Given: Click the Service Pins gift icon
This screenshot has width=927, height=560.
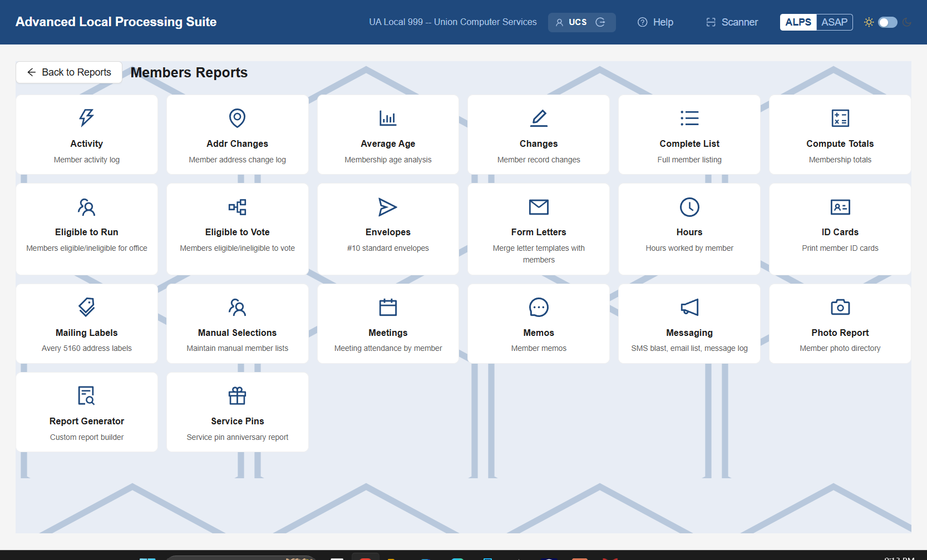Looking at the screenshot, I should [237, 395].
